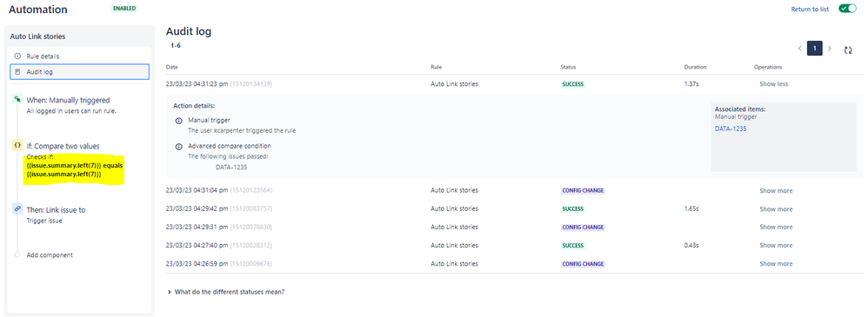Screen dimensions: 868x317
Task: Click the Audit log document icon
Action: pos(17,72)
